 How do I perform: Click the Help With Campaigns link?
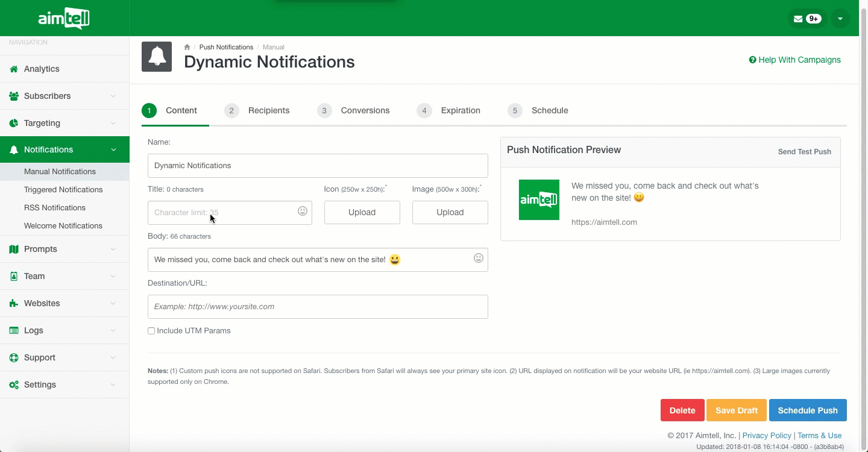[794, 60]
